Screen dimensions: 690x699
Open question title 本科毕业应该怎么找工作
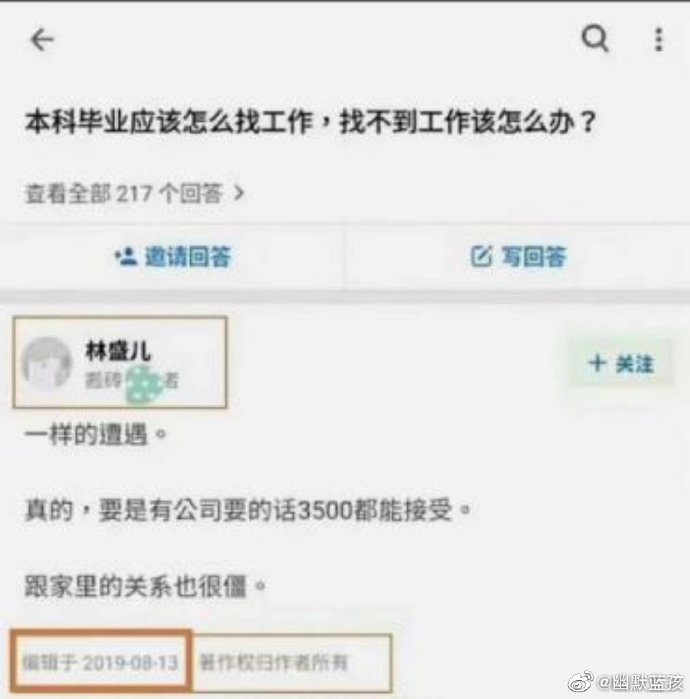click(169, 122)
